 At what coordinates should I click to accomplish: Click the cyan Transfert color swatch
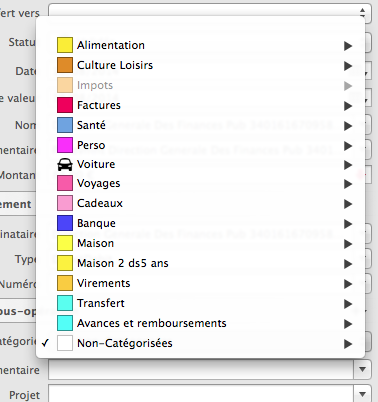(x=65, y=303)
